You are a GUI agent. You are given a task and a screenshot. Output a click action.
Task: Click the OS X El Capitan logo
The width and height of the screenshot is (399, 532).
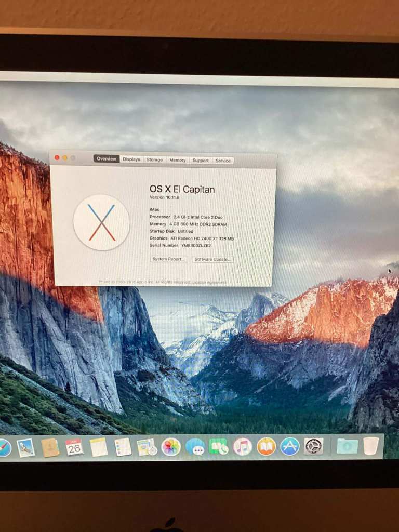click(101, 222)
